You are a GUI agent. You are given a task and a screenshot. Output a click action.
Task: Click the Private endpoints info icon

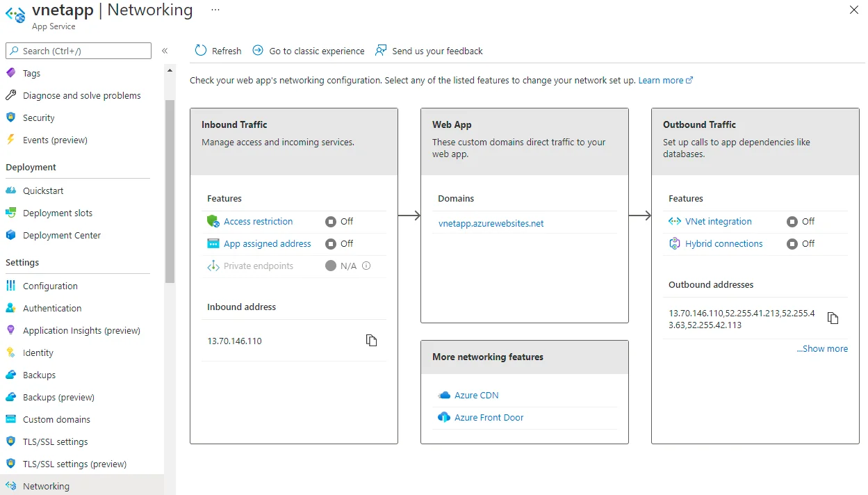point(366,266)
